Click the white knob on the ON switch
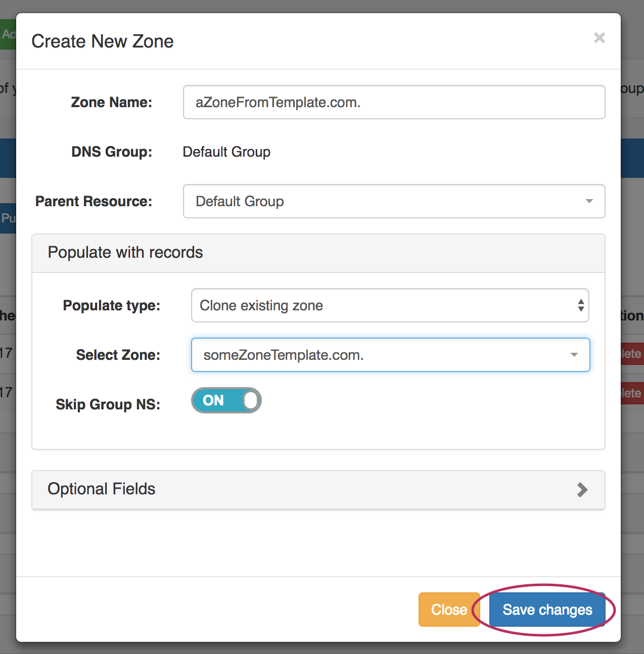Image resolution: width=644 pixels, height=654 pixels. (251, 400)
